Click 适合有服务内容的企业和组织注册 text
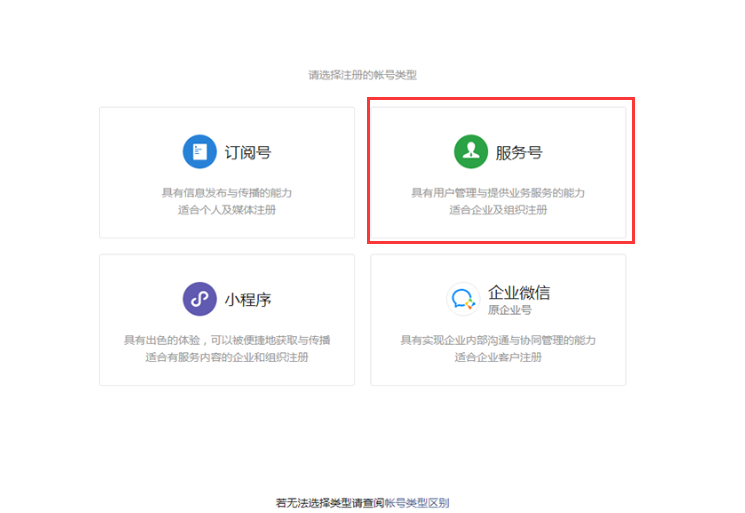Image resolution: width=745 pixels, height=513 pixels. click(x=227, y=357)
